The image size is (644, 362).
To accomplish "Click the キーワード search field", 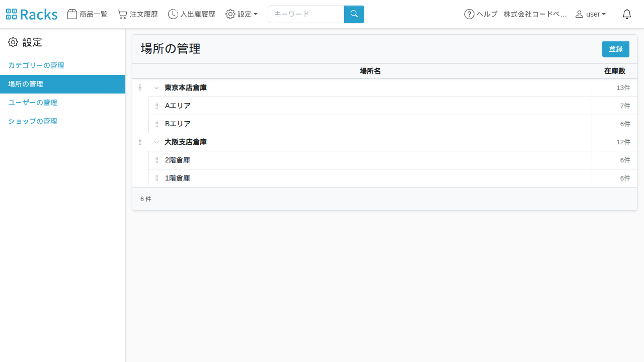I will 306,14.
